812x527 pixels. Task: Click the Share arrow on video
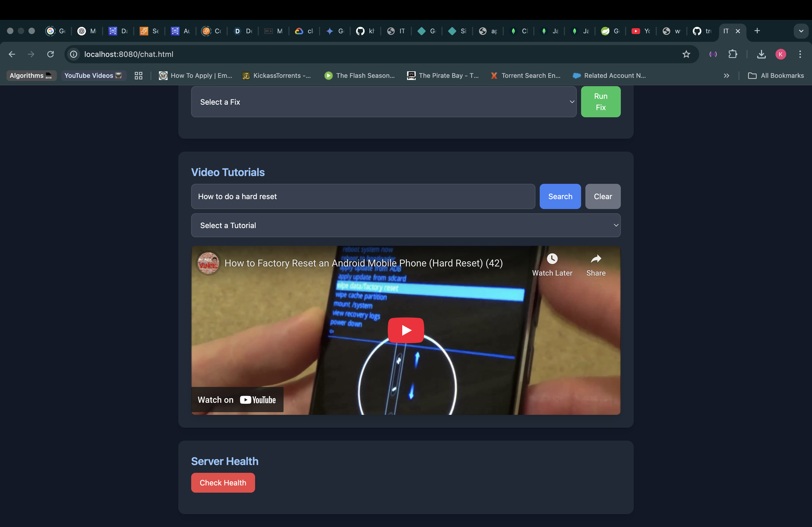(x=596, y=259)
